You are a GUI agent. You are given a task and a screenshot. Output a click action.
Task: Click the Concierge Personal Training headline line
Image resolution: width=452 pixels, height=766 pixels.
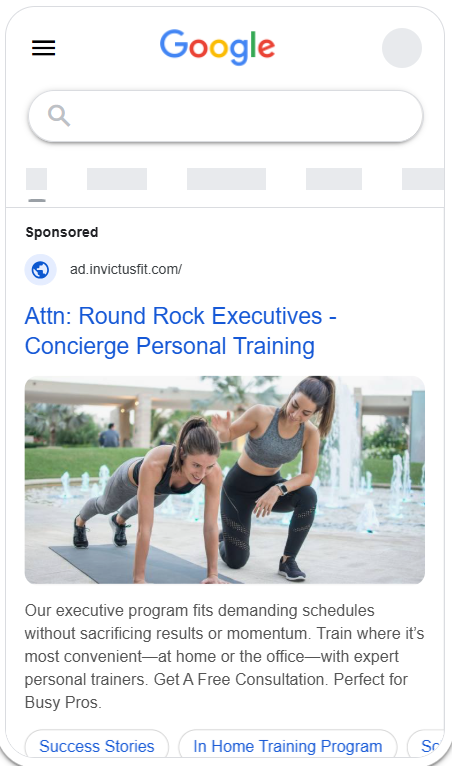170,346
